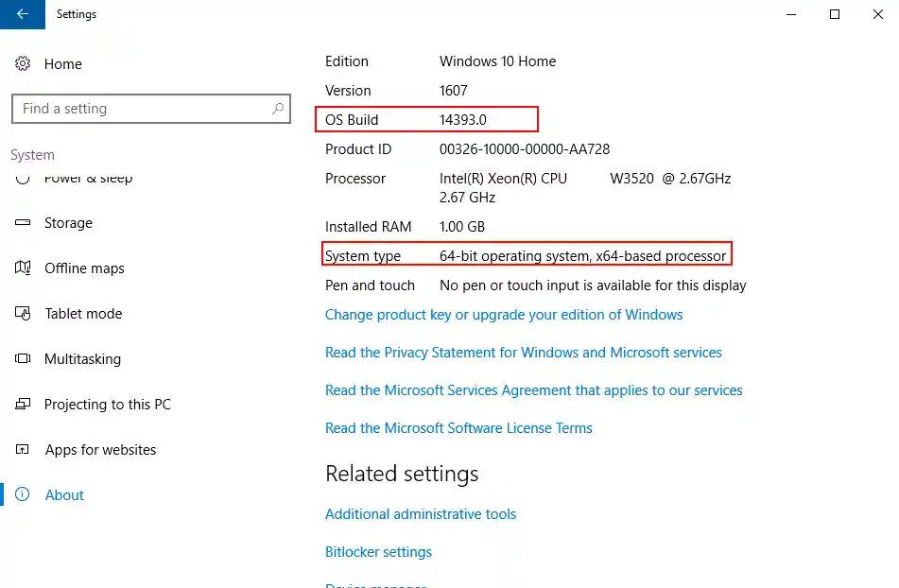Click the Installed RAM label

pos(368,227)
